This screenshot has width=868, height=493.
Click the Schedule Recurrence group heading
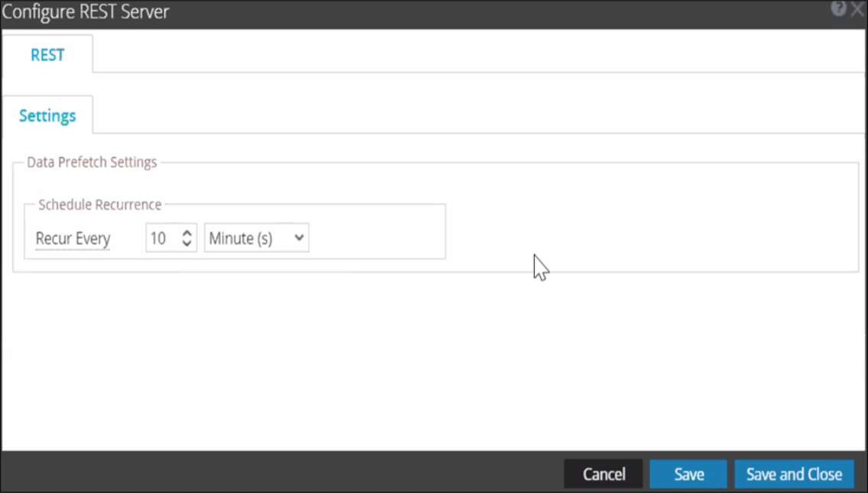tap(99, 205)
